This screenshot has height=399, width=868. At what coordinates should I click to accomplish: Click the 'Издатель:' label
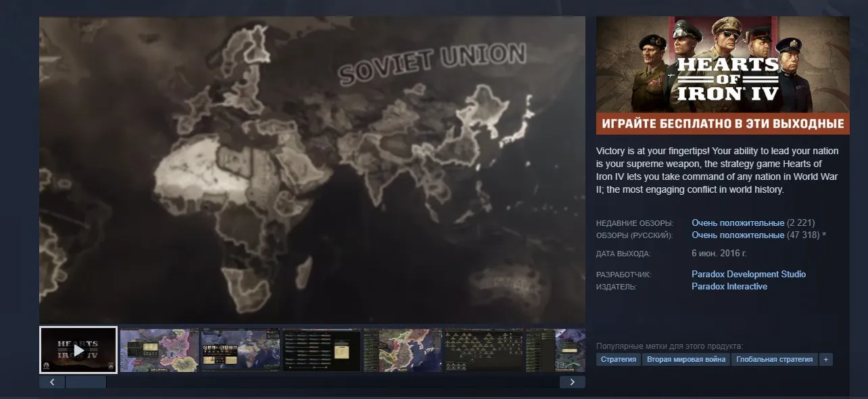click(617, 287)
